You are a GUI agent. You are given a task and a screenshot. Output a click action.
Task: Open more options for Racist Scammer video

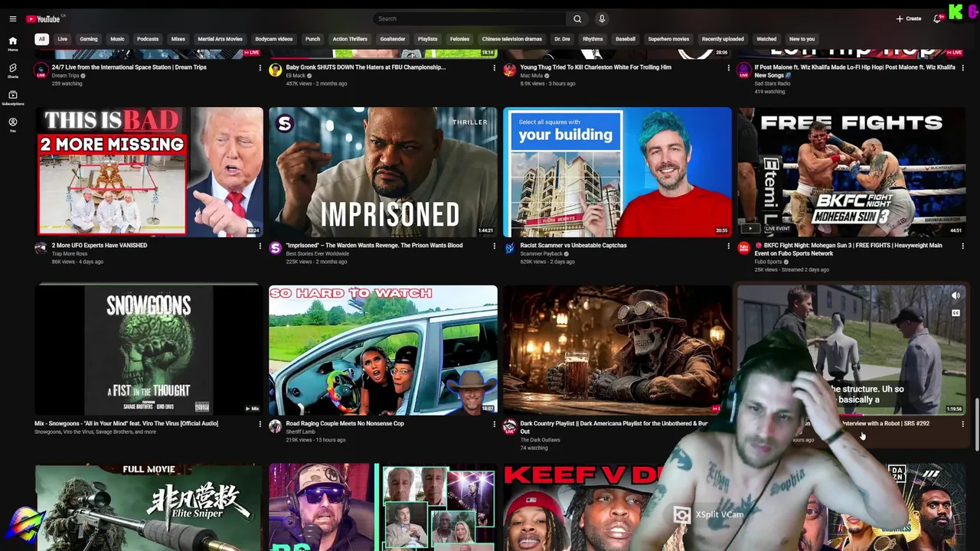[x=728, y=246]
